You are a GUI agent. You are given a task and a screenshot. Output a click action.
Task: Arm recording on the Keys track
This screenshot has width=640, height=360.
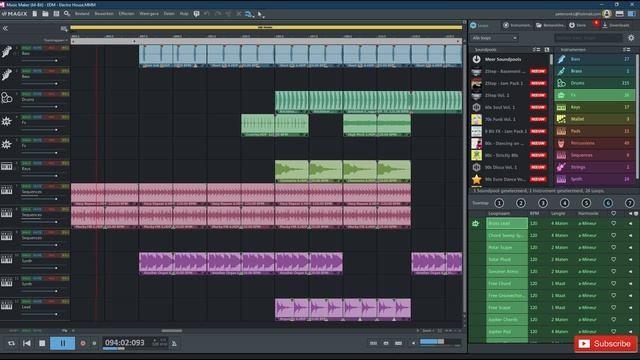pos(51,163)
